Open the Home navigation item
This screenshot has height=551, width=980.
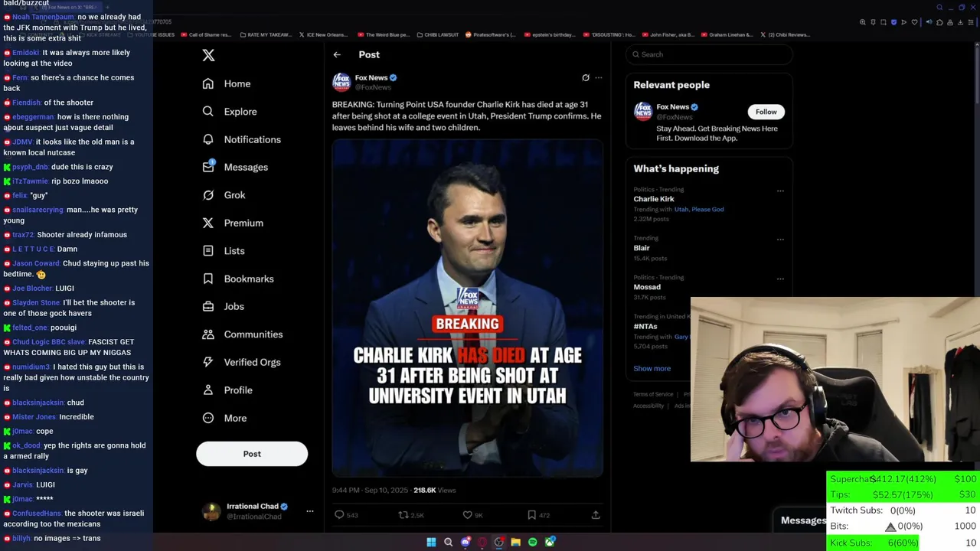click(x=227, y=83)
